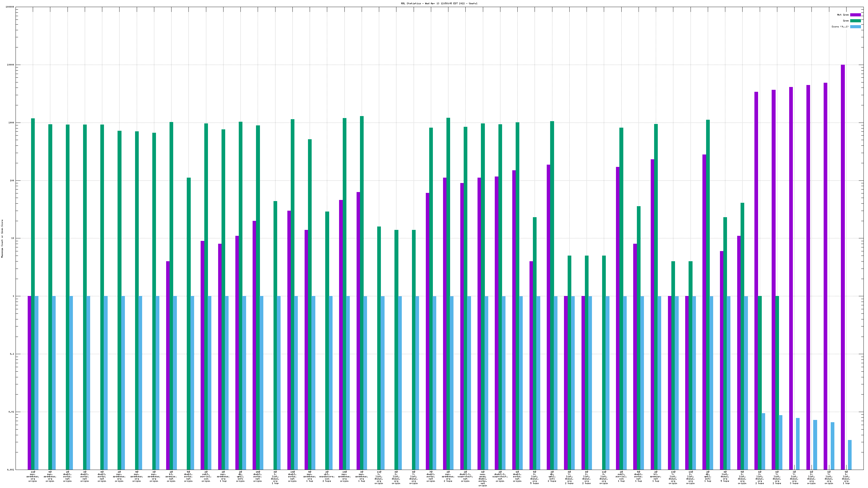Click the 'Message Count or Spam Score' axis label
The image size is (868, 488).
(x=2, y=238)
